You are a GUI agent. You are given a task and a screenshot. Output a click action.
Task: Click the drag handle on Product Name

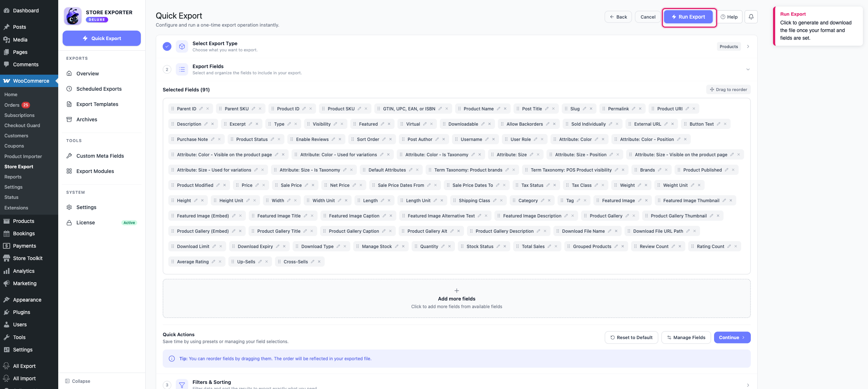pos(459,109)
